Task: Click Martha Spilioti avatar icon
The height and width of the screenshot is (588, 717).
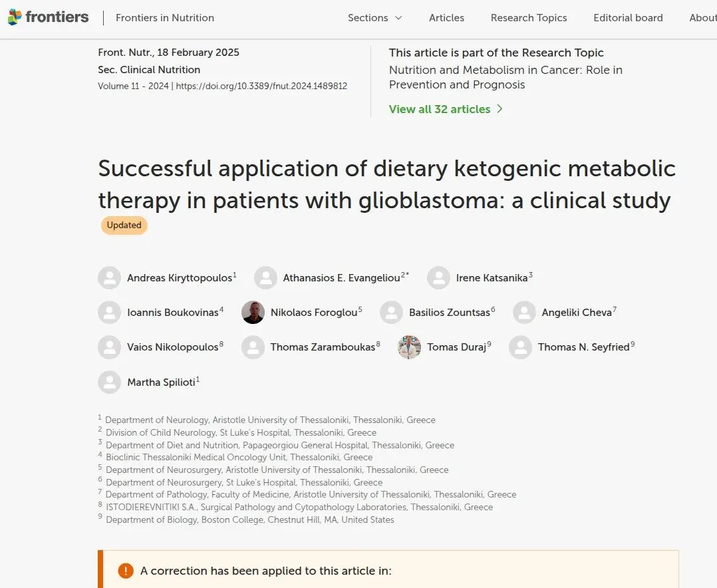Action: 109,382
